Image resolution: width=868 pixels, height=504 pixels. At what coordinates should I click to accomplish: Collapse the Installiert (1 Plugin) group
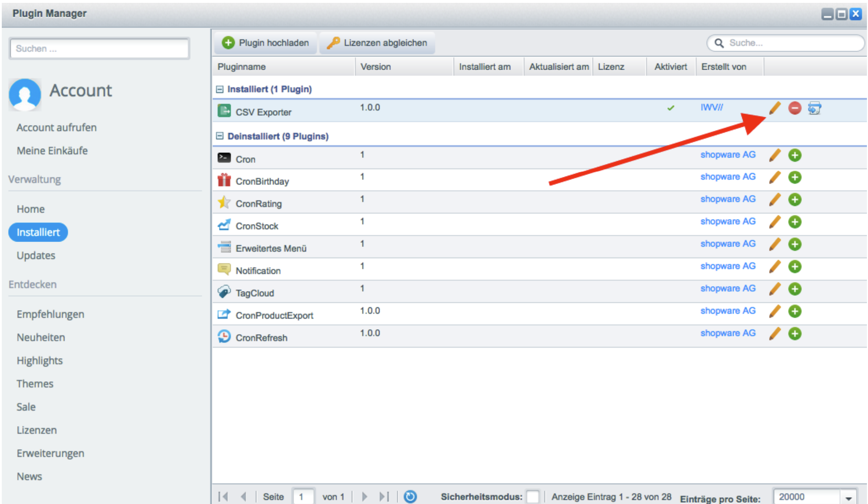point(220,89)
